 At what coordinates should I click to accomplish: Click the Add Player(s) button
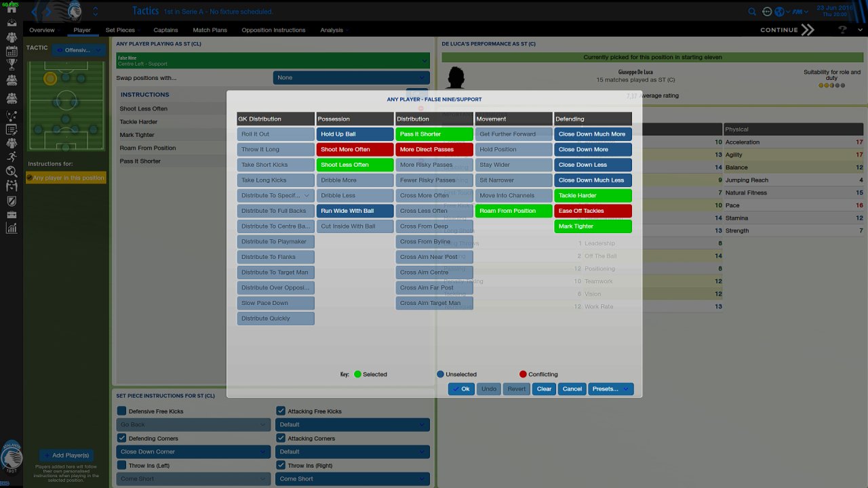(x=65, y=455)
